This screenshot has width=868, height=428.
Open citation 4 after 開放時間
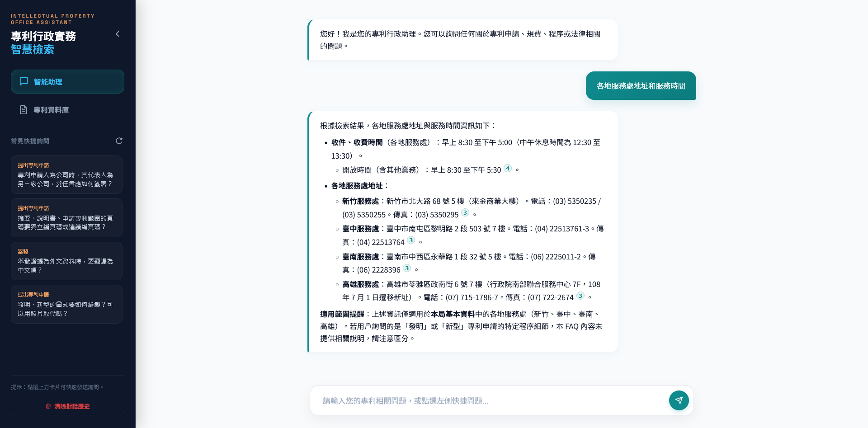[x=508, y=168]
